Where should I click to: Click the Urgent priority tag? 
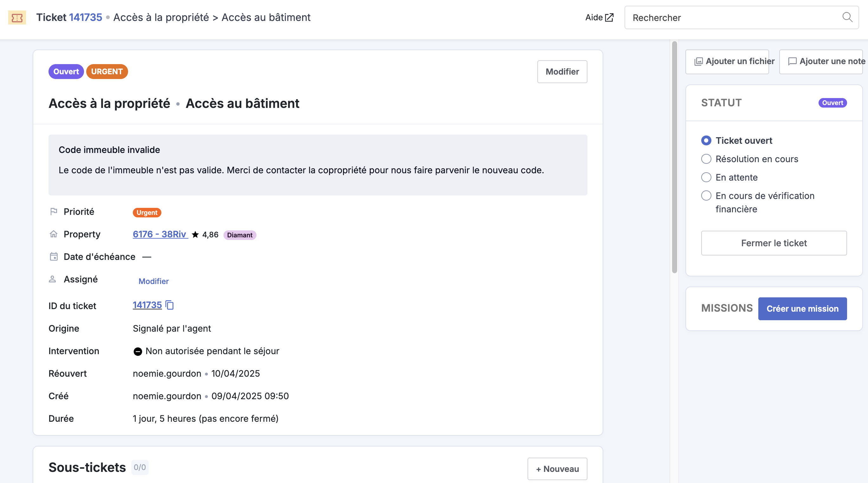point(147,213)
